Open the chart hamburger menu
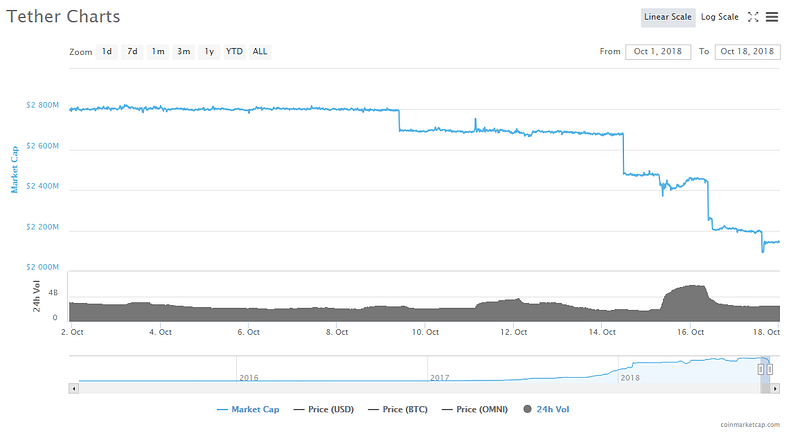800x443 pixels. click(x=772, y=17)
